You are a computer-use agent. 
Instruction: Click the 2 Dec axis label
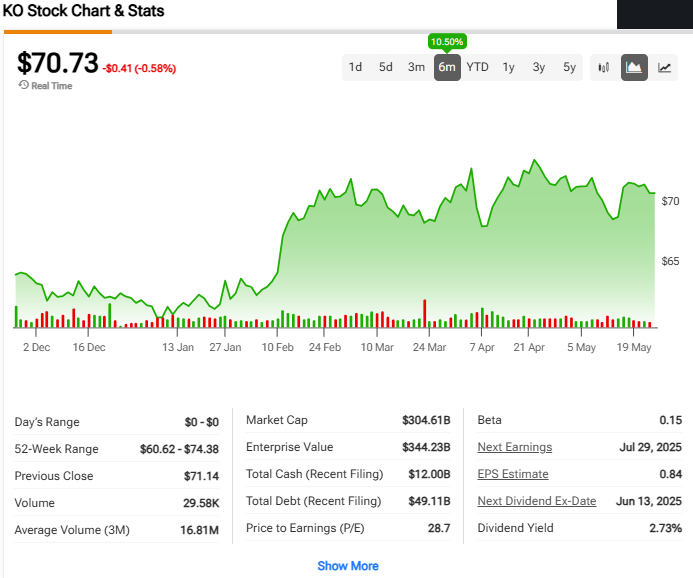click(37, 347)
